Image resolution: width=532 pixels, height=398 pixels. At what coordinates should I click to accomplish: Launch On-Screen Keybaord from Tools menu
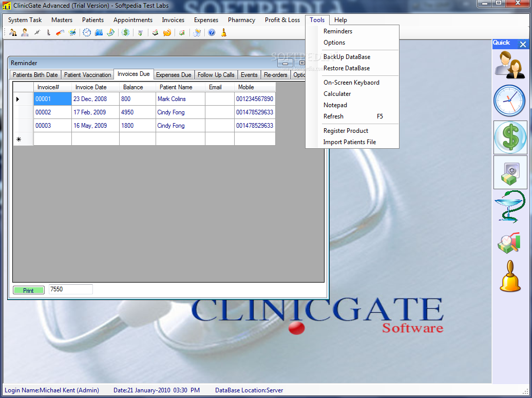[x=352, y=83]
